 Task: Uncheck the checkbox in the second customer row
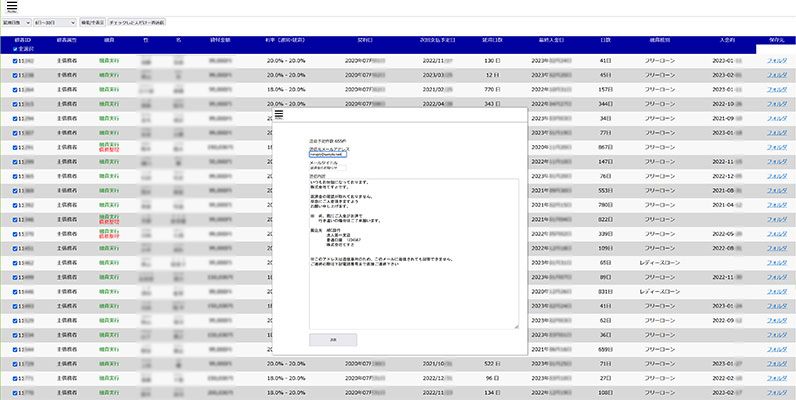point(15,74)
